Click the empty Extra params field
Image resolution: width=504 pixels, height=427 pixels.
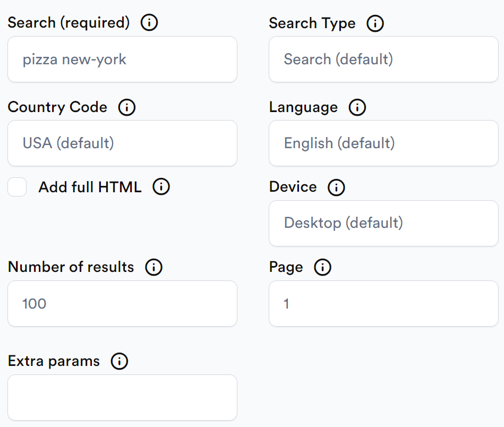pyautogui.click(x=122, y=397)
